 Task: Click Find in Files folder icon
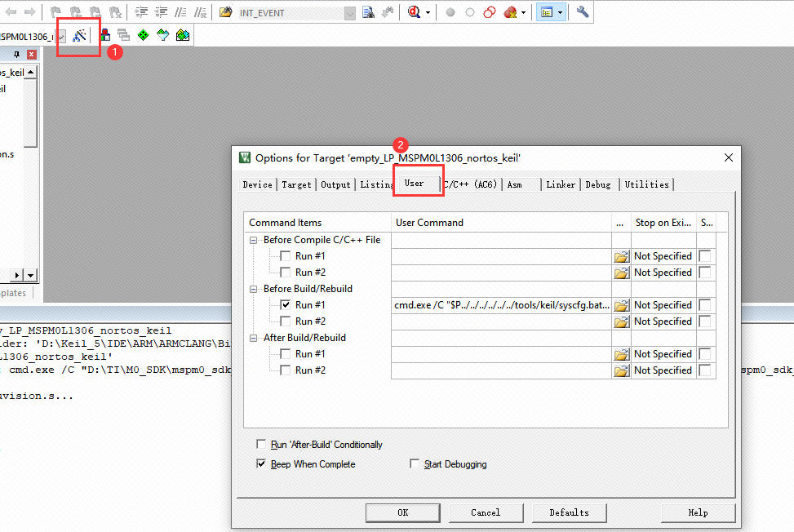pyautogui.click(x=226, y=12)
